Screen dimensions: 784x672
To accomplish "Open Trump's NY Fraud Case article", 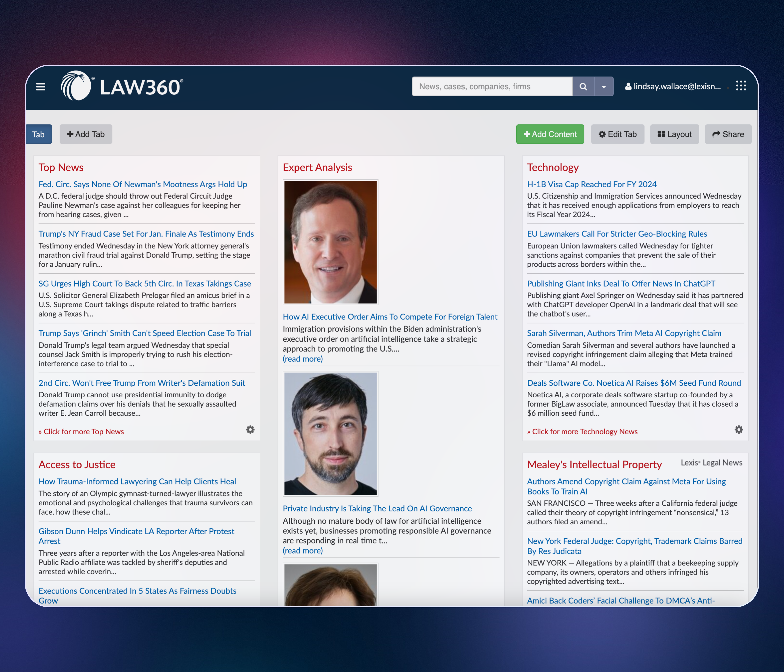I will click(146, 234).
